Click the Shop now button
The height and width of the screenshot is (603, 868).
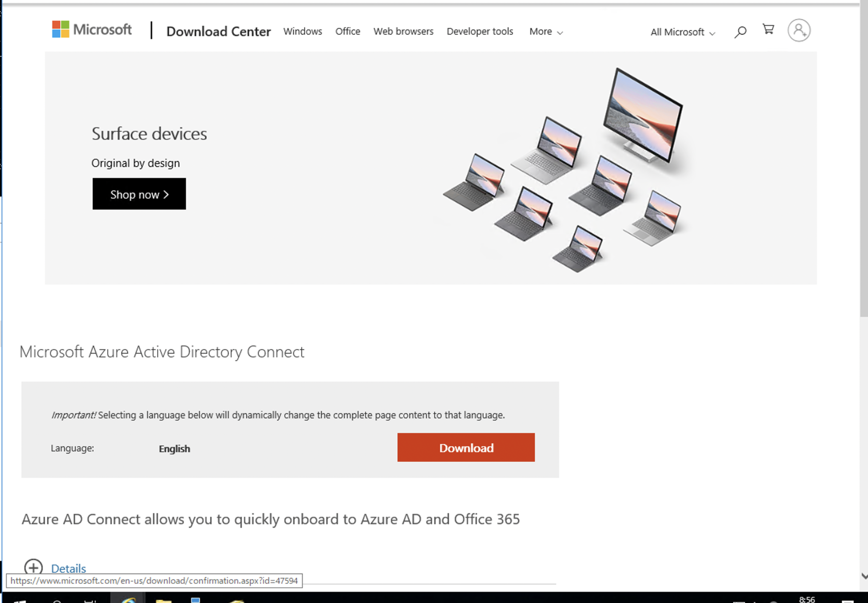[x=139, y=194]
